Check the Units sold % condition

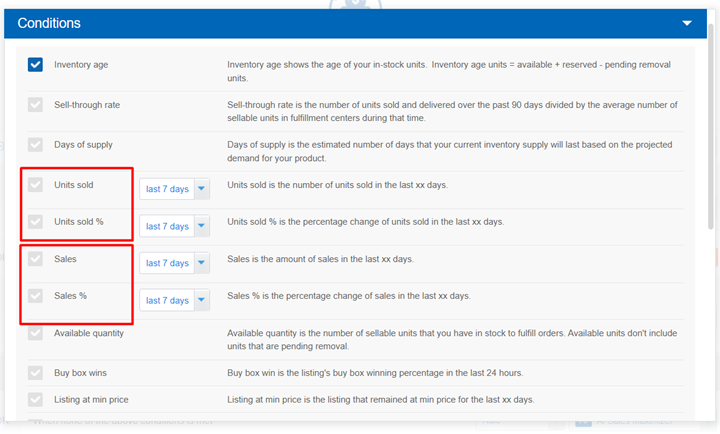click(x=35, y=221)
